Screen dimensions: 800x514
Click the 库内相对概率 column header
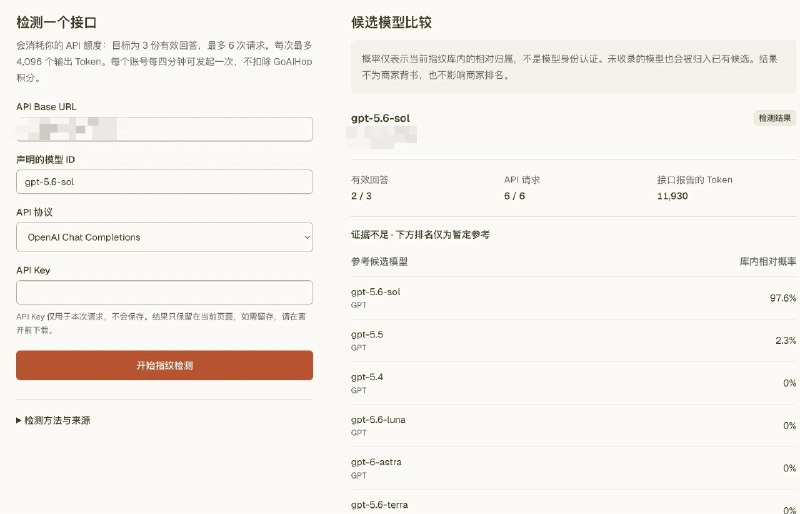click(768, 262)
